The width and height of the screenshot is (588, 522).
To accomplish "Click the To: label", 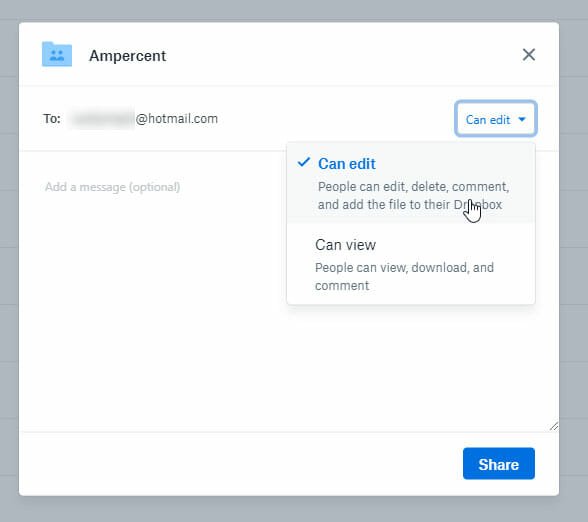I will click(52, 119).
